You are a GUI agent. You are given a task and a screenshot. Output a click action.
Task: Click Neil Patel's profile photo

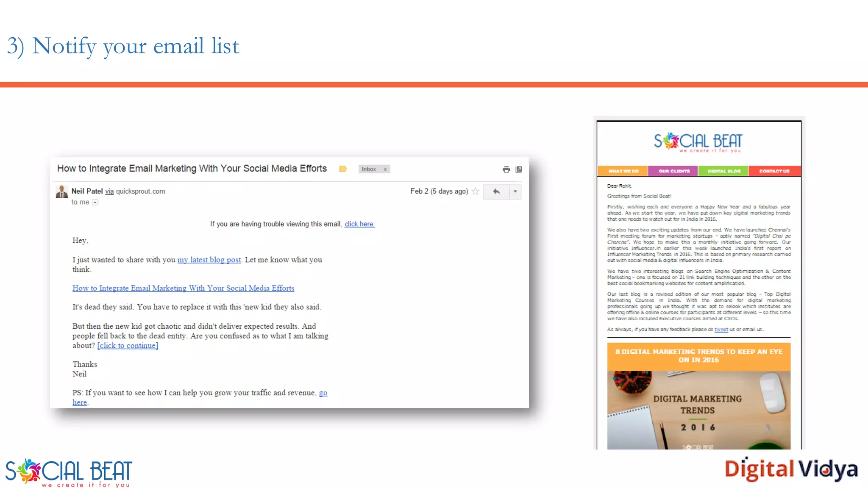[62, 191]
